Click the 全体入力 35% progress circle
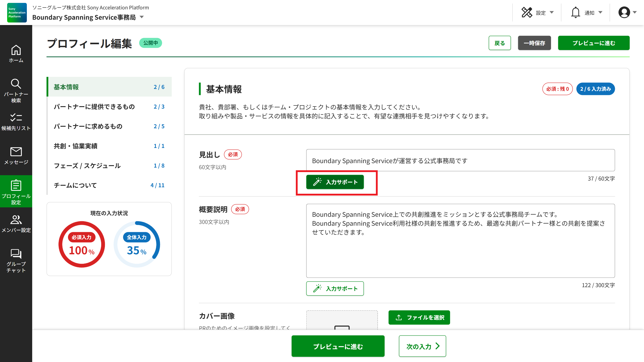The image size is (644, 362). click(137, 244)
